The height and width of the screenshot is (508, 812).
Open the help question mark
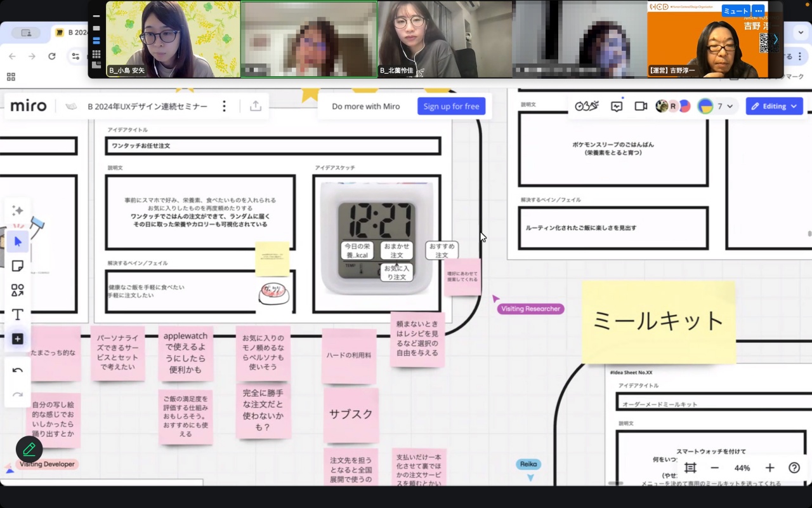(x=794, y=468)
